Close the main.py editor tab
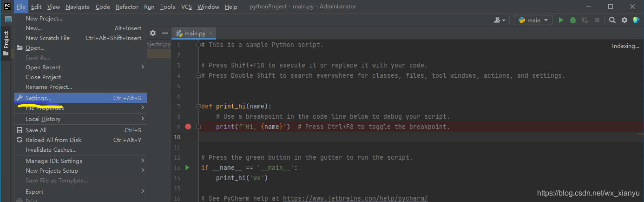Image resolution: width=644 pixels, height=202 pixels. [x=210, y=33]
